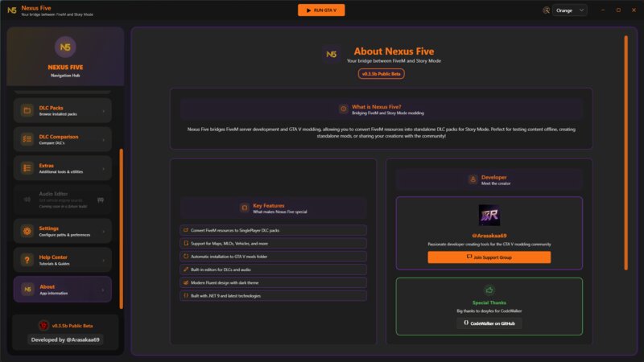Click the Help Center question mark icon

point(27,260)
